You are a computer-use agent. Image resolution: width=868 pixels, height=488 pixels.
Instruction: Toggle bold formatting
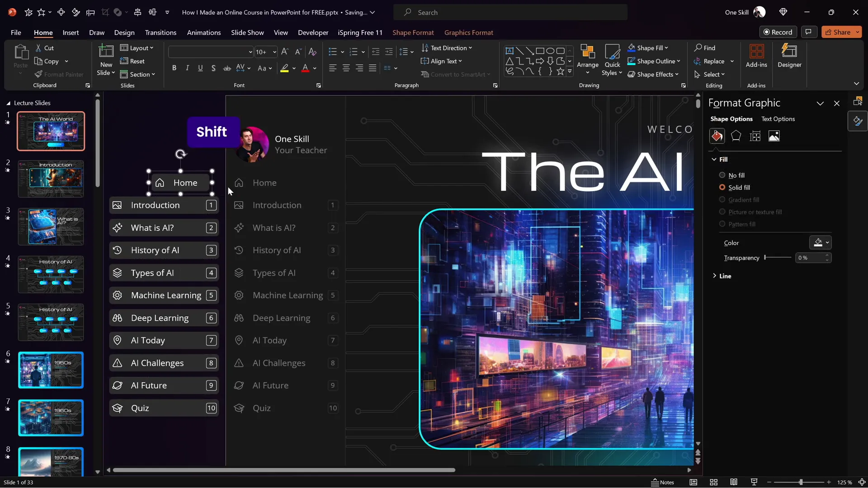(174, 68)
